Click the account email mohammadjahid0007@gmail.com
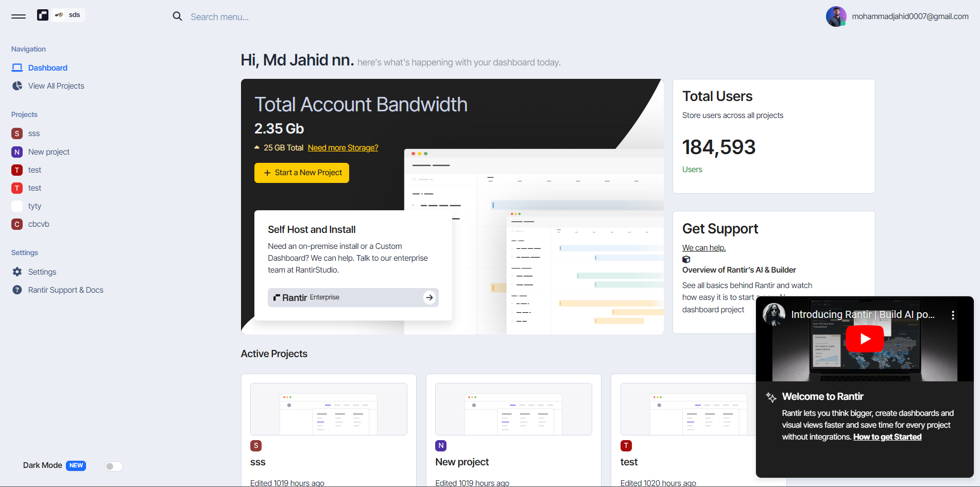Image resolution: width=980 pixels, height=487 pixels. [x=910, y=16]
